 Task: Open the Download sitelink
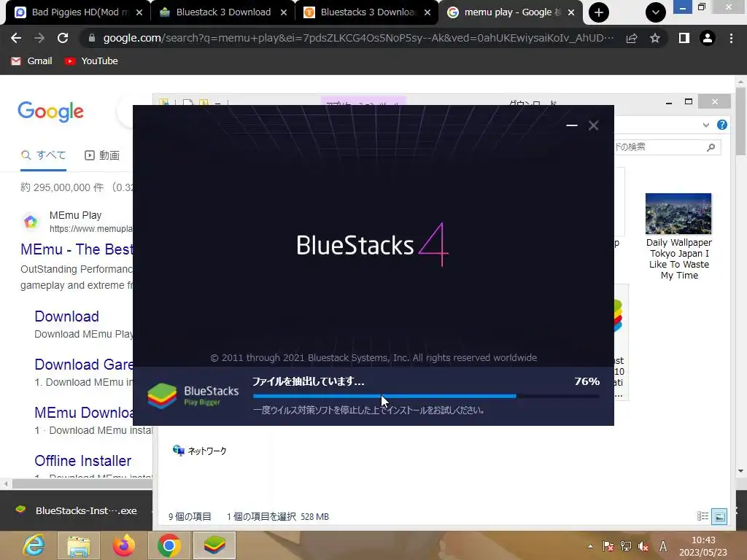[x=66, y=316]
